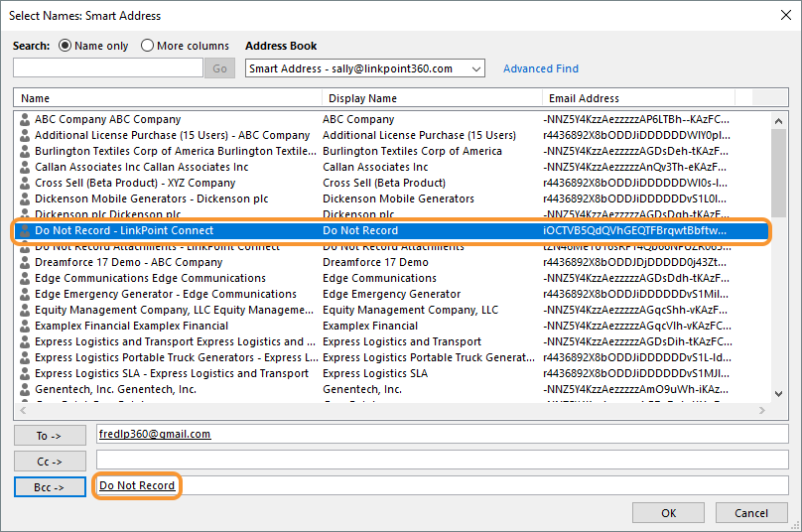Select 'Express Logistics and Transport' display name
The width and height of the screenshot is (802, 532).
[x=402, y=341]
